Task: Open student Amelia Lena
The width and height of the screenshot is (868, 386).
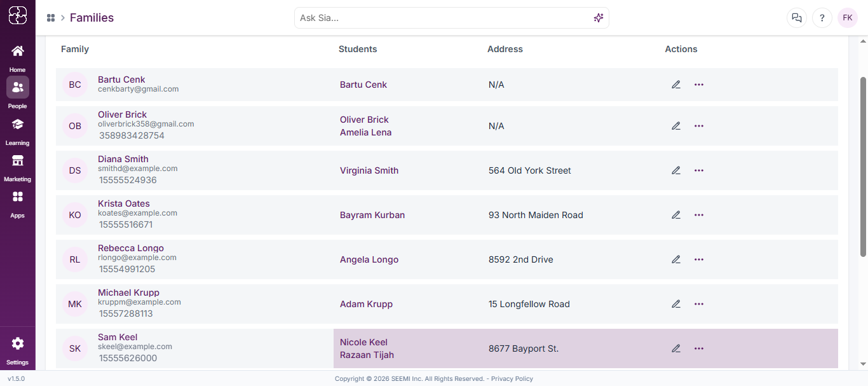Action: coord(365,132)
